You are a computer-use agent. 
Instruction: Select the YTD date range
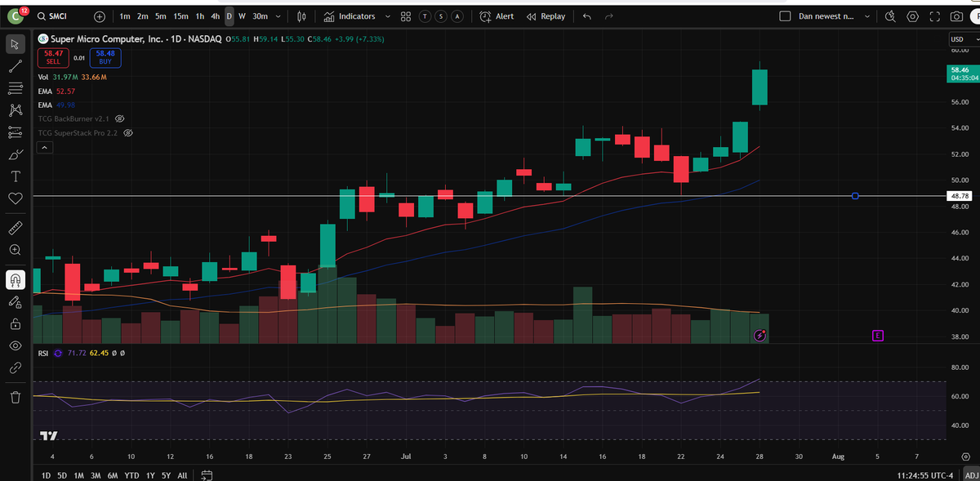[x=131, y=474]
